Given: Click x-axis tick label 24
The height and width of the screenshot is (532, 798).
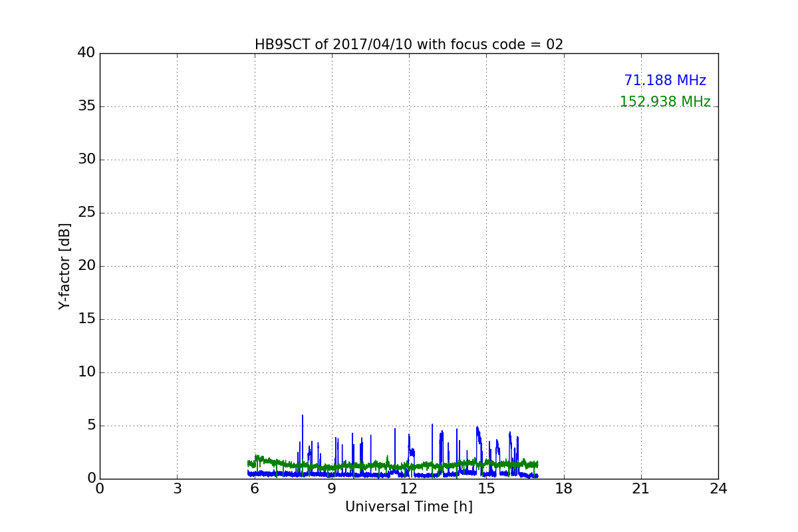Looking at the screenshot, I should click(718, 488).
